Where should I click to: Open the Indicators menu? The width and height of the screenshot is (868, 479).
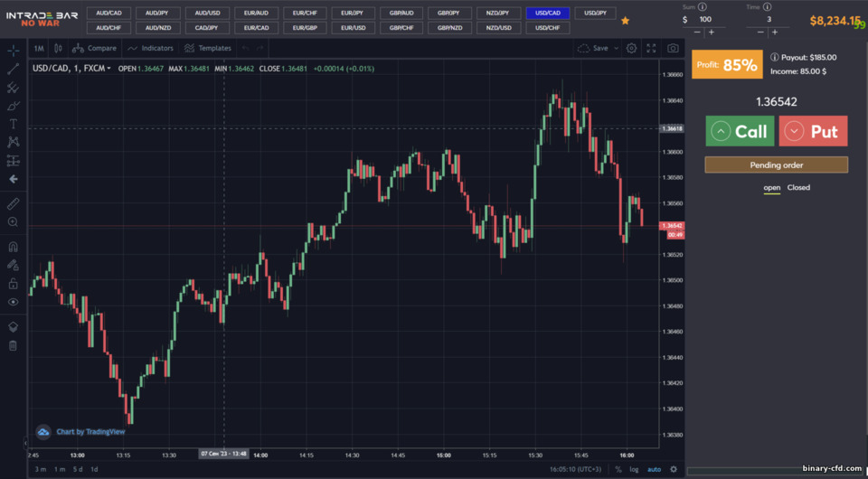point(151,48)
